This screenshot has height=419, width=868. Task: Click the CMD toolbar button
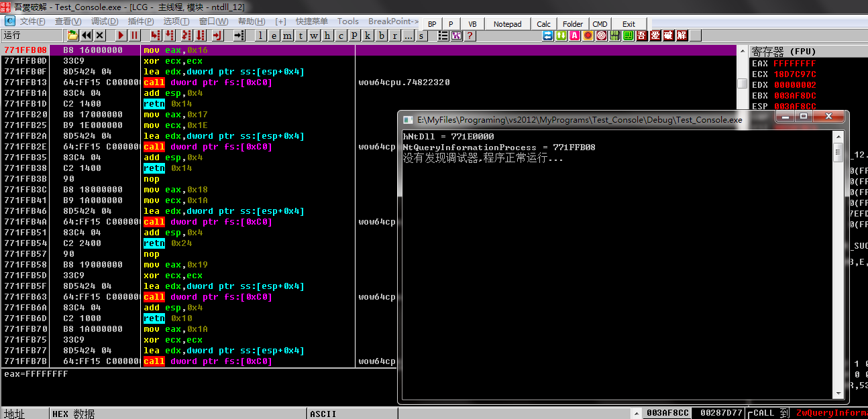tap(600, 23)
